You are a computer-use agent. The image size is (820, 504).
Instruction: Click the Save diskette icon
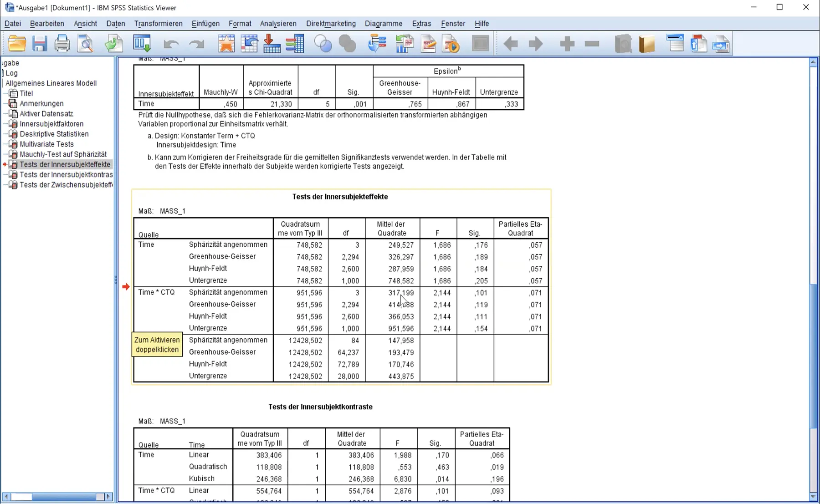pos(40,44)
